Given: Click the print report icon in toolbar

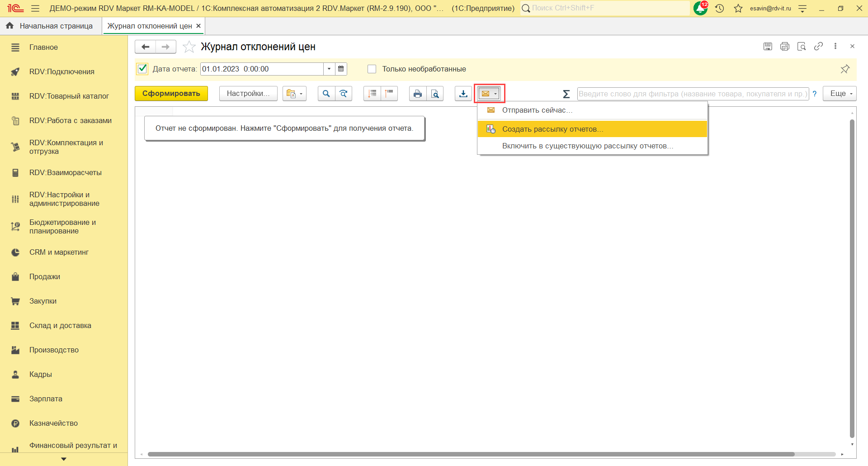Looking at the screenshot, I should coord(417,94).
